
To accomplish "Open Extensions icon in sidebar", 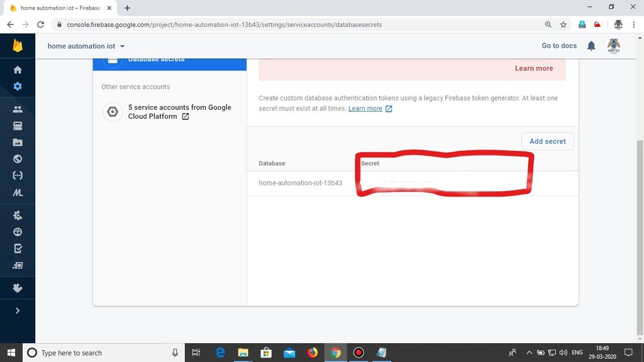I will point(17,288).
